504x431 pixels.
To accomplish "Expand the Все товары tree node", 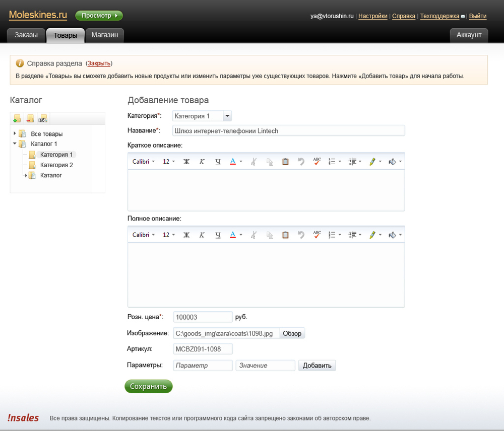I will tap(15, 134).
